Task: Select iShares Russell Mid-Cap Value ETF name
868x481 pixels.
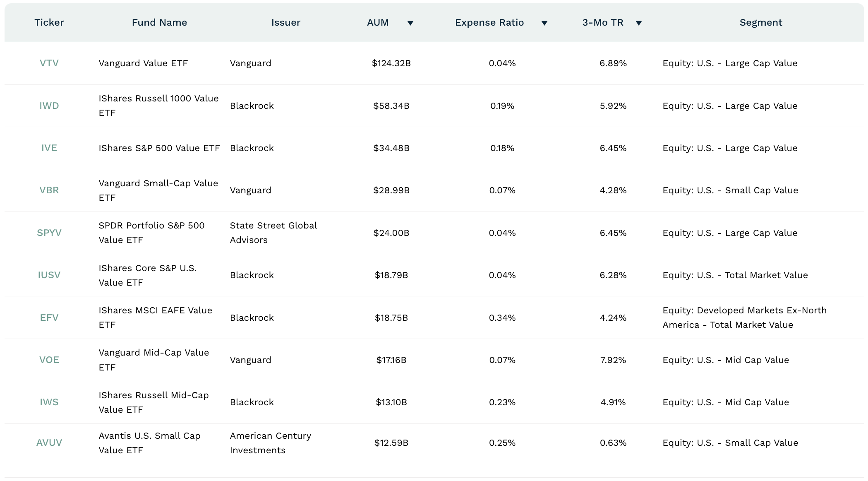Action: [x=153, y=402]
